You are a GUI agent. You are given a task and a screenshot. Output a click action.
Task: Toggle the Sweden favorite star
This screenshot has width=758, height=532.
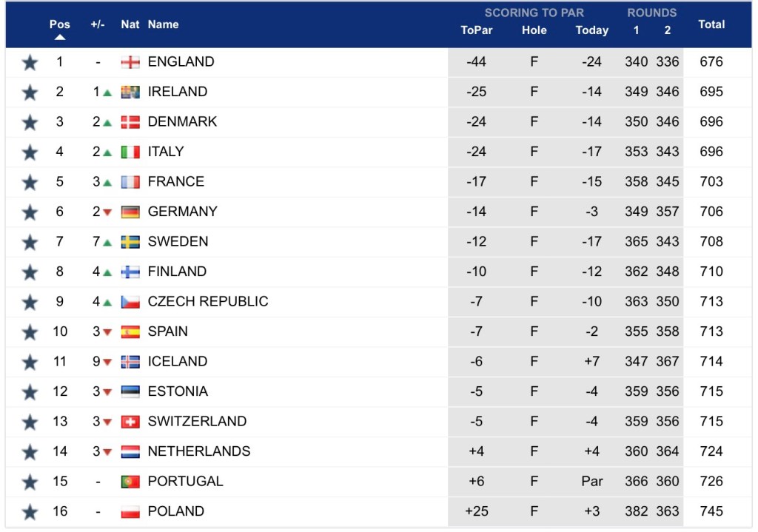click(30, 242)
